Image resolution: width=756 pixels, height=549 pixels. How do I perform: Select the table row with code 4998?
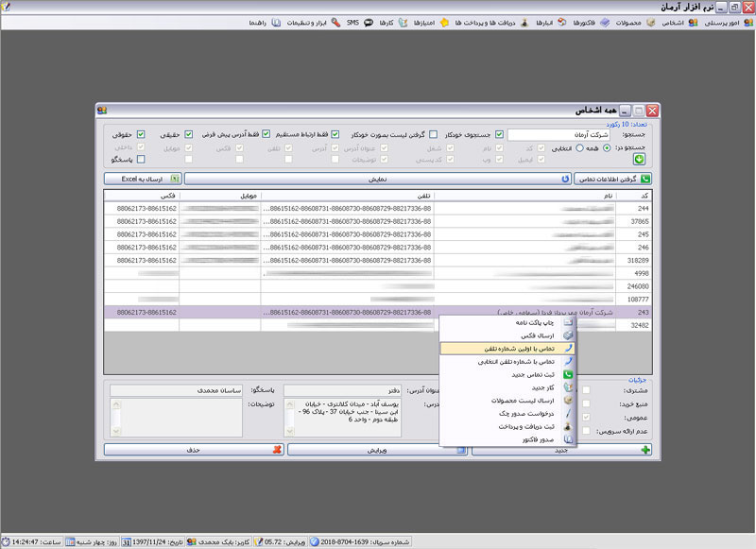[x=377, y=273]
